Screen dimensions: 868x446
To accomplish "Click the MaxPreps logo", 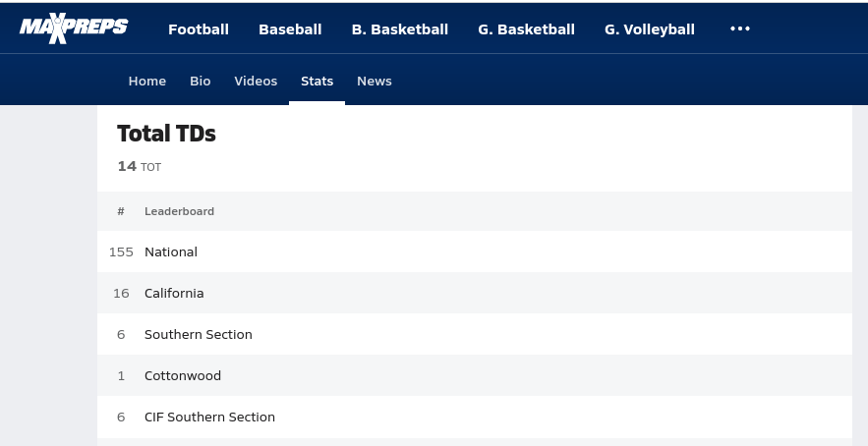I will [73, 28].
